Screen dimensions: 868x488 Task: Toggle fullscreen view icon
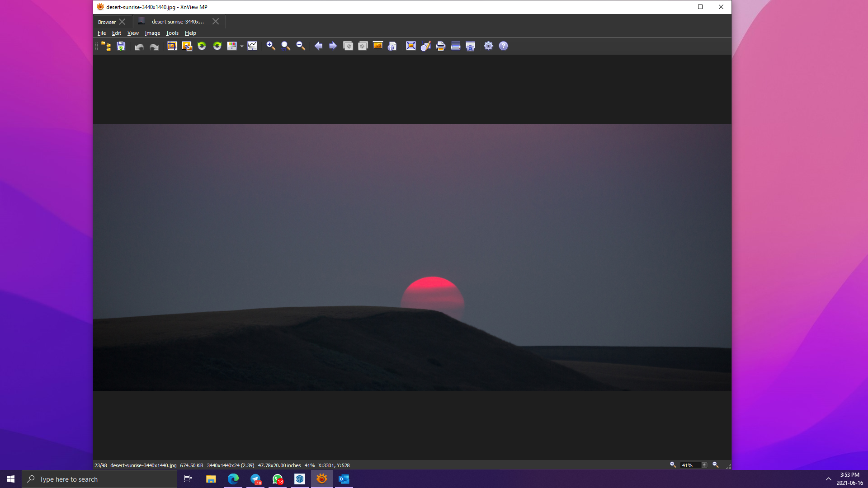(x=410, y=46)
